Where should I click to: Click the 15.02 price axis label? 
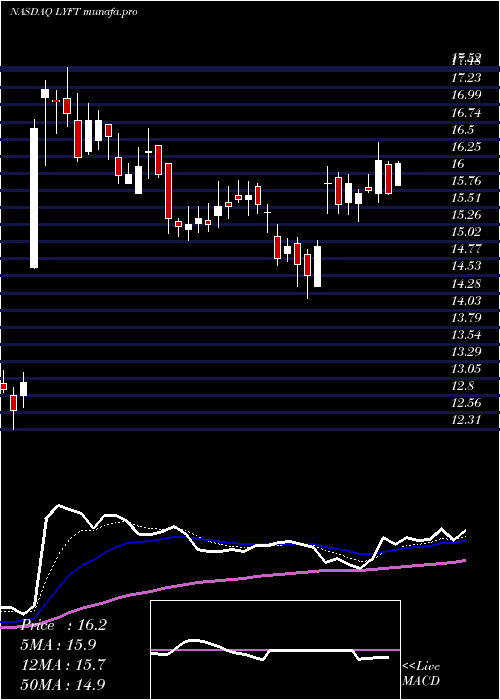click(x=466, y=232)
